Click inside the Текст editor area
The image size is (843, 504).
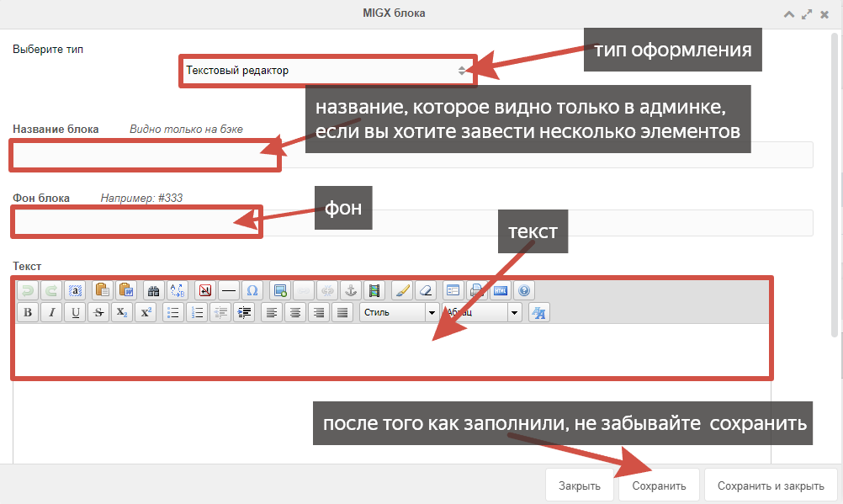click(392, 393)
